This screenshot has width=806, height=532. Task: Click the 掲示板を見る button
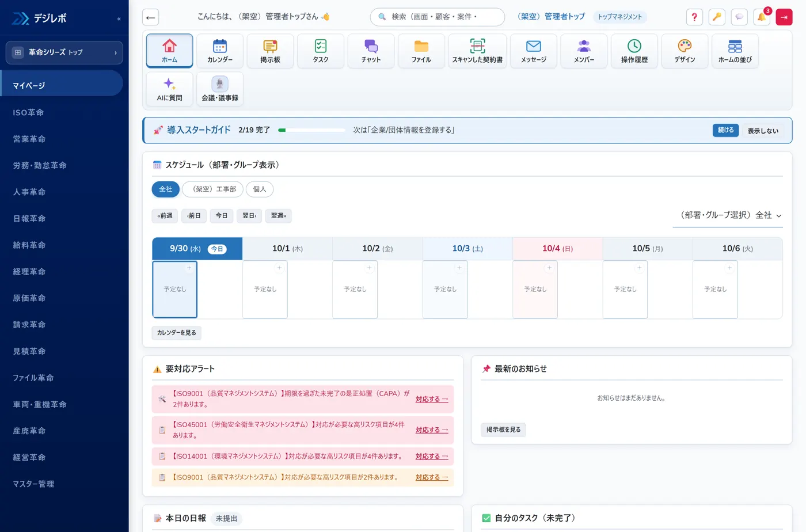503,430
